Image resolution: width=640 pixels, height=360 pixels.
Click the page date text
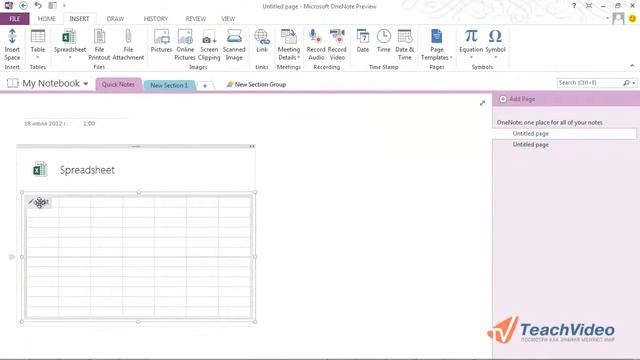tap(46, 123)
